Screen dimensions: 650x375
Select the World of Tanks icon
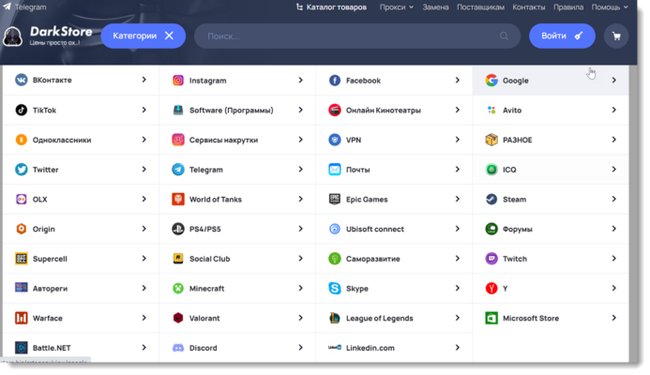[178, 199]
